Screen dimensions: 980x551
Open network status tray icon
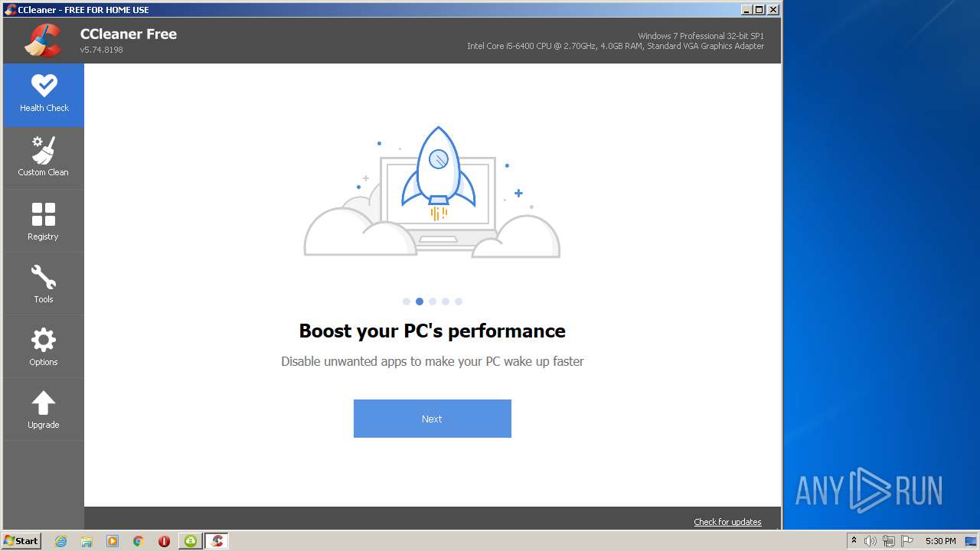coord(889,541)
